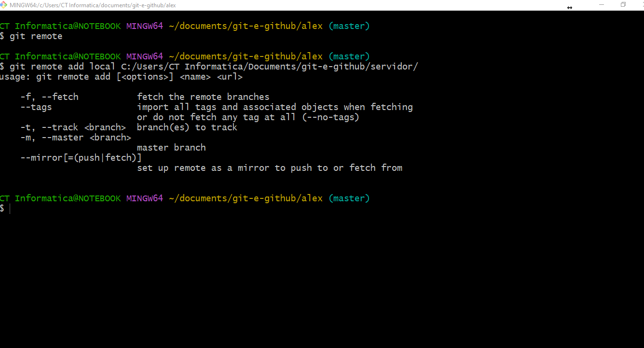
Task: Click "servidor/" in the typed path
Action: click(394, 67)
